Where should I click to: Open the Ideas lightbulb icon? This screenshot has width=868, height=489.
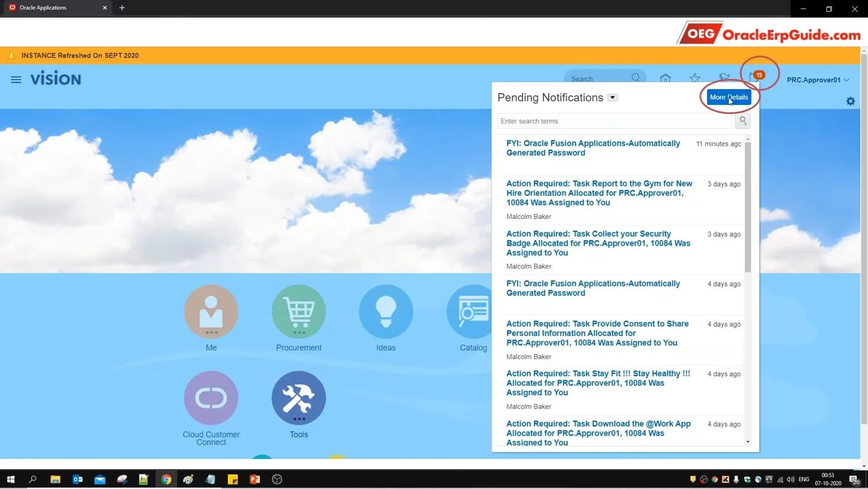386,311
